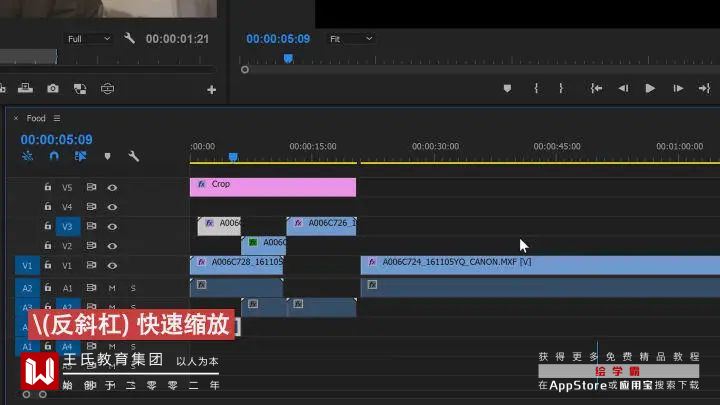The height and width of the screenshot is (405, 720).
Task: Solo audio track A1 with S button
Action: (133, 288)
